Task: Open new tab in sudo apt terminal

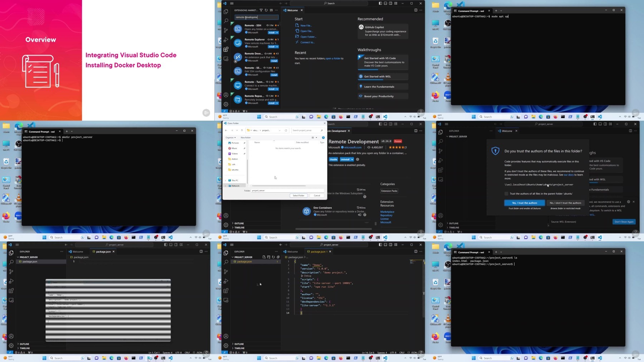Action: pos(496,11)
